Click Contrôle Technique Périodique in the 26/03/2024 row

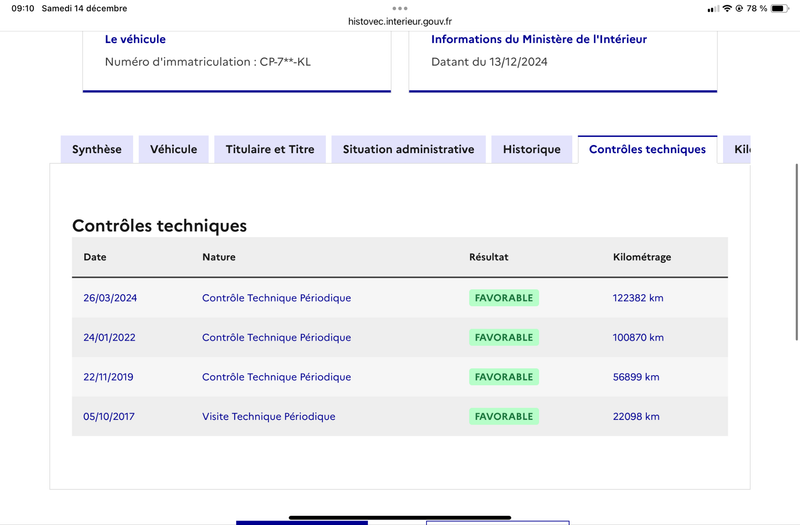pyautogui.click(x=277, y=298)
